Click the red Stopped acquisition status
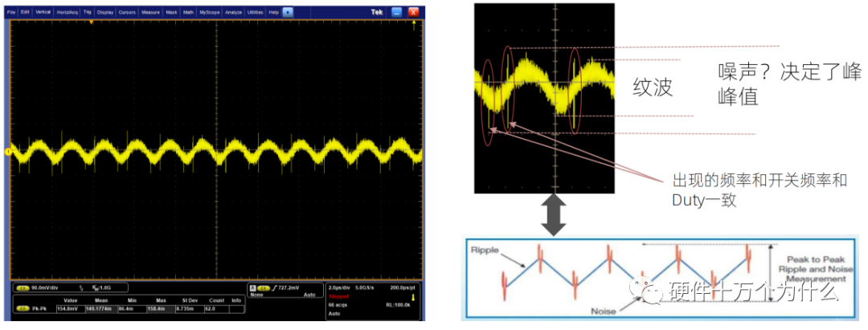Viewport: 868px width, 330px height. pos(338,295)
